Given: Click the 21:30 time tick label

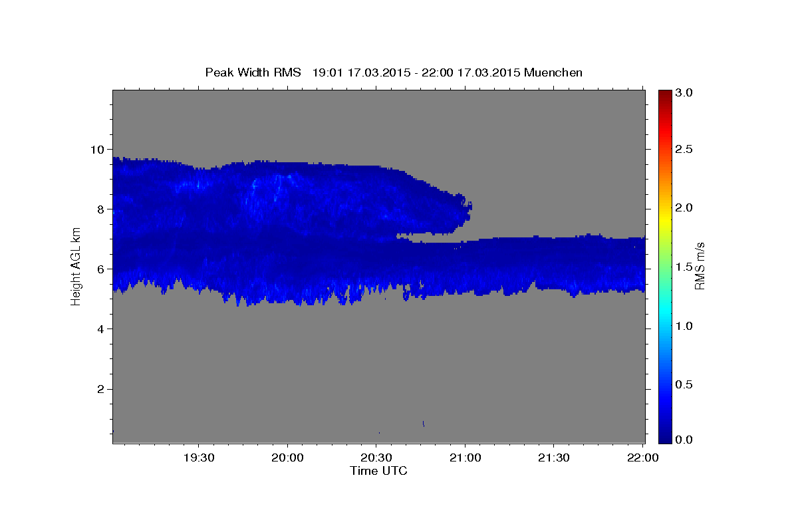Looking at the screenshot, I should pos(554,458).
